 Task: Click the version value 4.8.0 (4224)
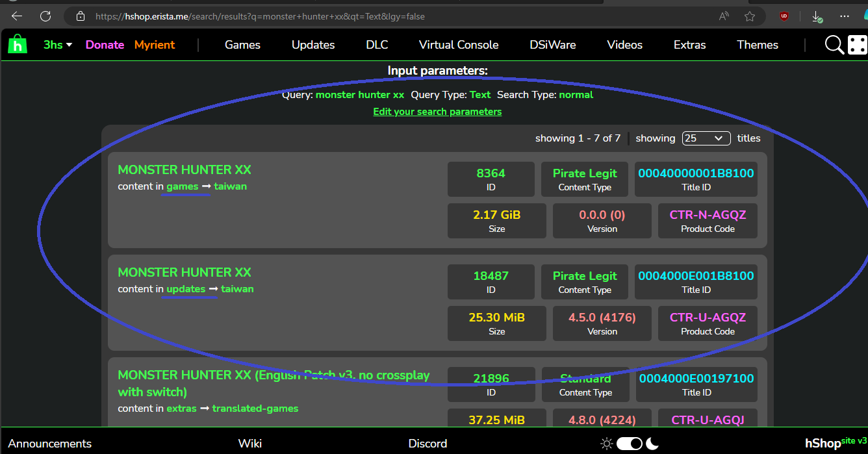602,420
